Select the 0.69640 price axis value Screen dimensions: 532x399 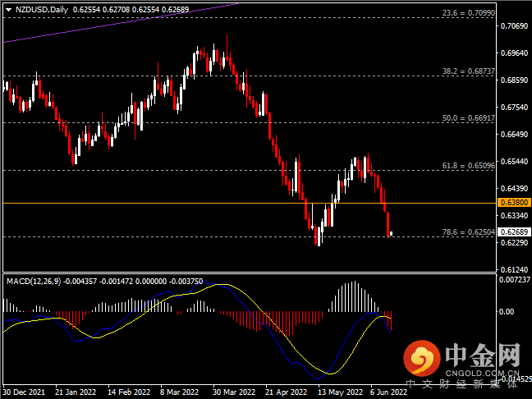pyautogui.click(x=515, y=53)
